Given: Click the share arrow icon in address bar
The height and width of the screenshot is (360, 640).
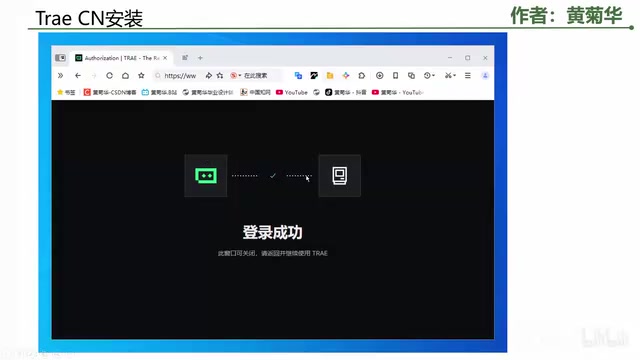Looking at the screenshot, I should 209,76.
